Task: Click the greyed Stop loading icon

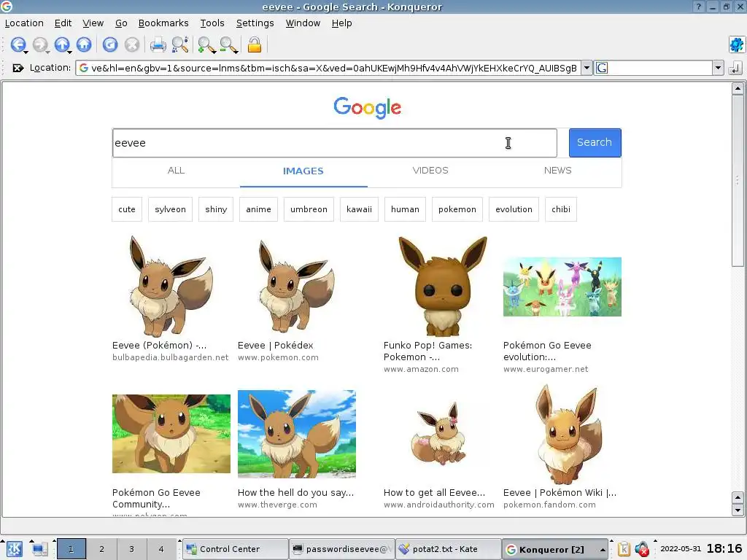Action: pos(132,44)
